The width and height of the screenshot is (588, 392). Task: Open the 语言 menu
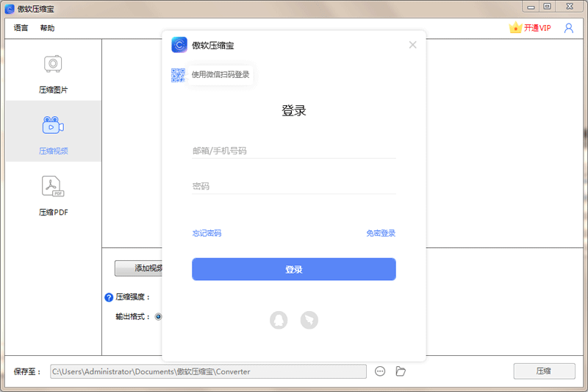point(21,28)
